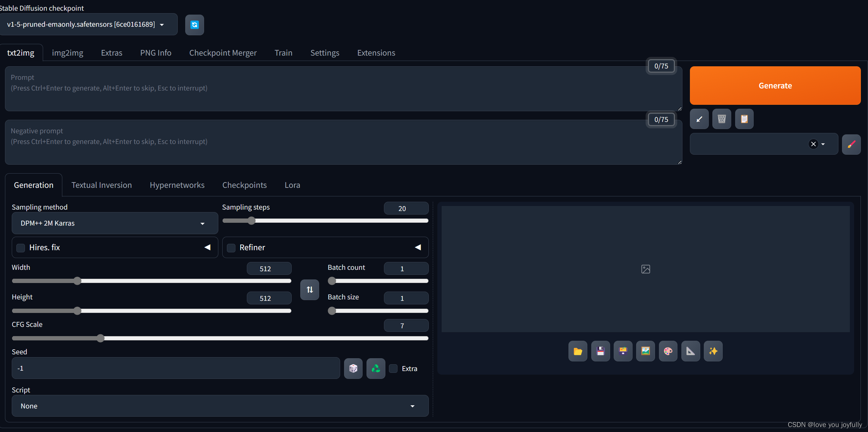Check the Extra seed checkbox

393,369
